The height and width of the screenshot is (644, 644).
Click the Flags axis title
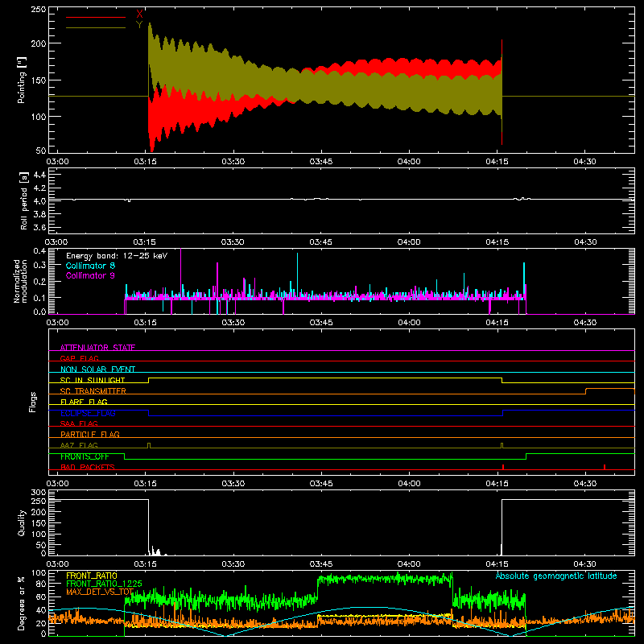pos(32,402)
